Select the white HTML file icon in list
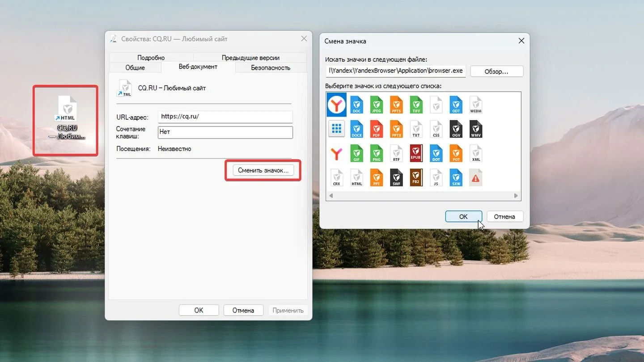 tap(357, 177)
